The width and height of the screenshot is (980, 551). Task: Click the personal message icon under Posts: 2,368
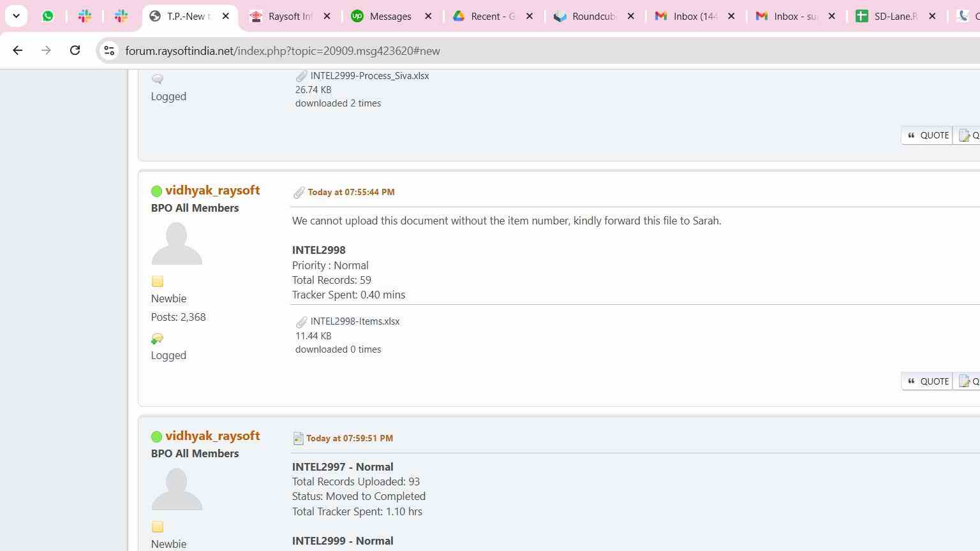pos(157,339)
